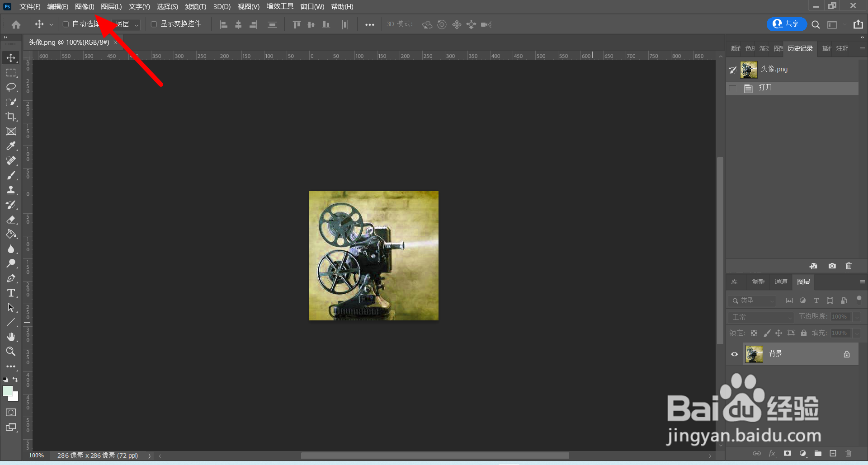Viewport: 868px width, 465px height.
Task: Switch to the 通道 tab
Action: (x=781, y=282)
